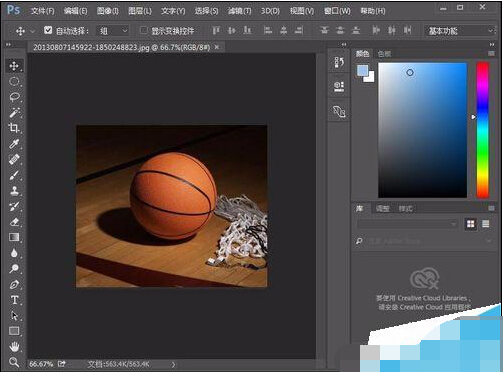This screenshot has width=503, height=372.
Task: Select the Magic Wand tool
Action: pyautogui.click(x=14, y=113)
